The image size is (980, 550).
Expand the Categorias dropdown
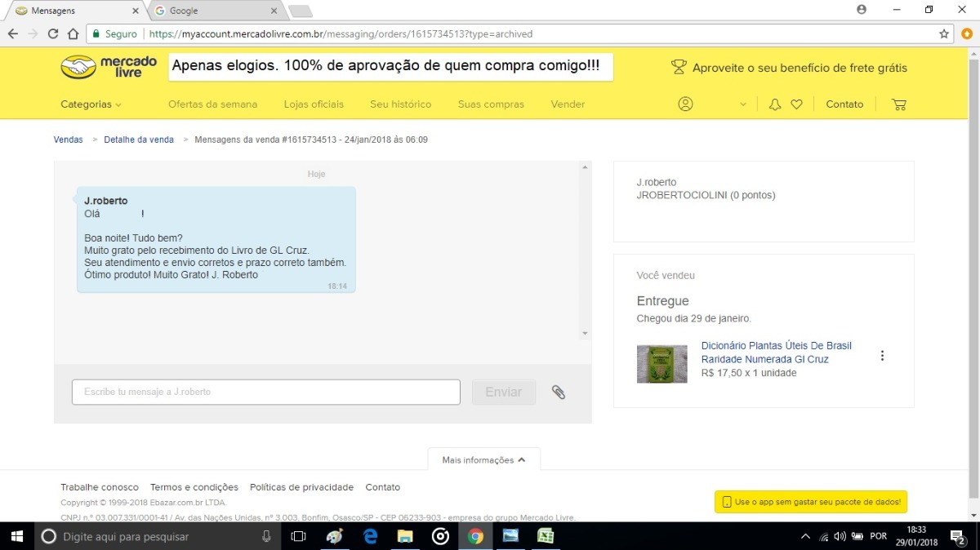coord(91,104)
